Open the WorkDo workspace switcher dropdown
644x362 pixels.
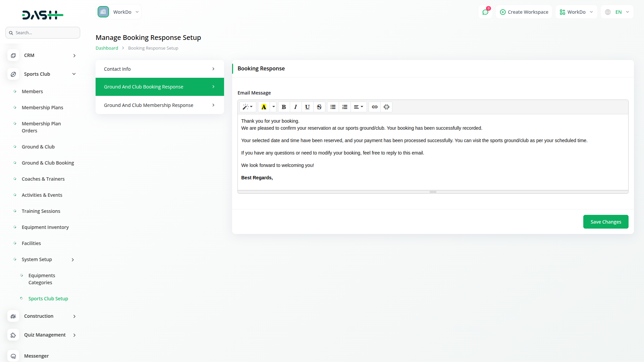576,12
